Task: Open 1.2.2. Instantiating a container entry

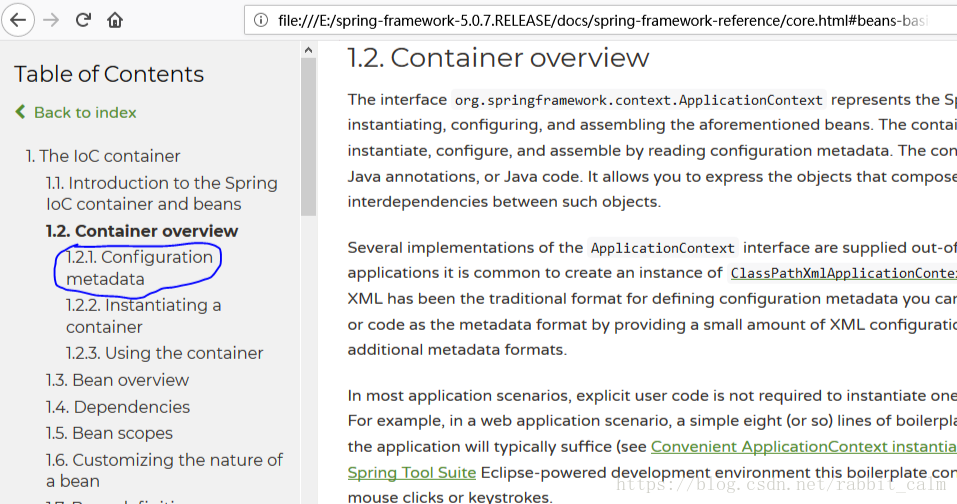Action: (143, 316)
